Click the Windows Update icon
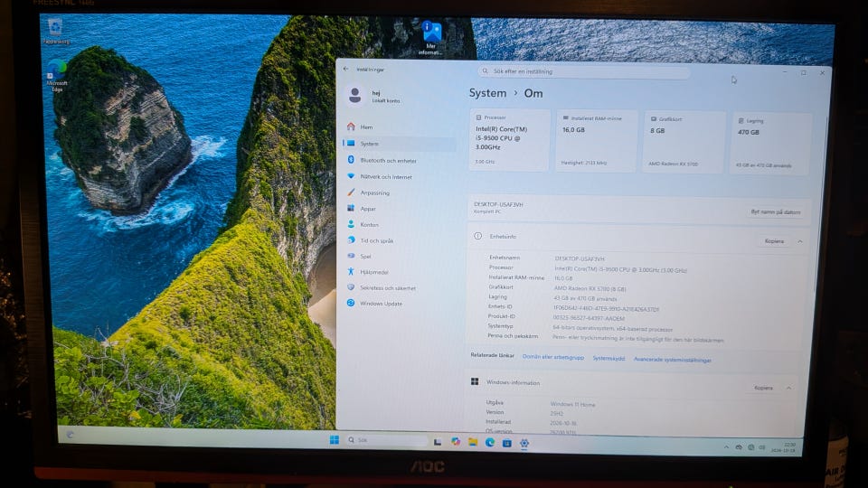Image resolution: width=868 pixels, height=488 pixels. (x=351, y=304)
